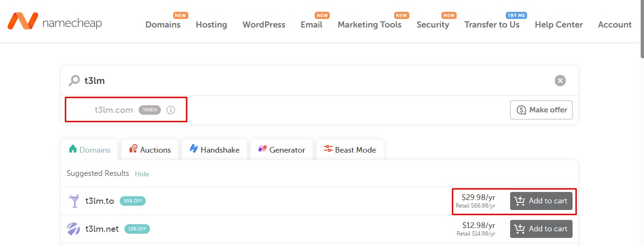Switch to the Handshake tab

[214, 150]
